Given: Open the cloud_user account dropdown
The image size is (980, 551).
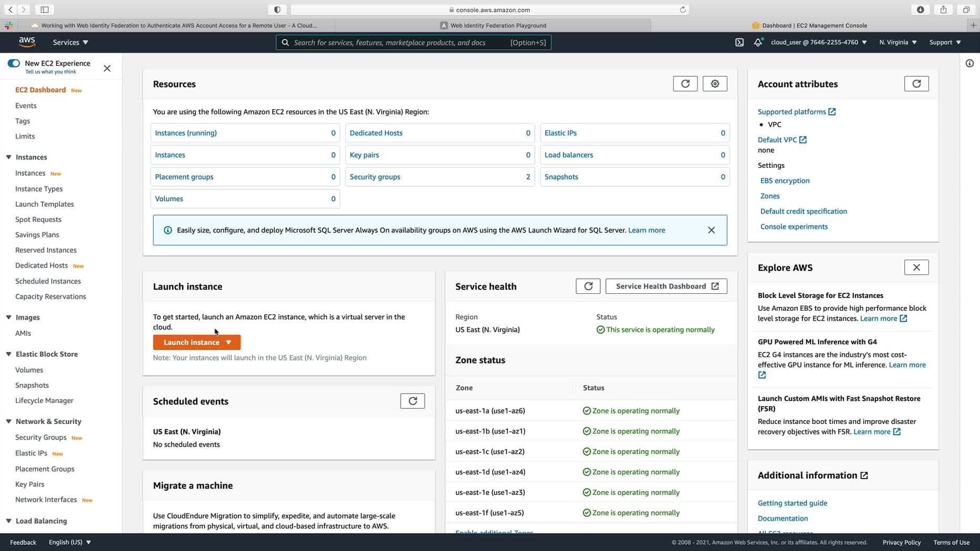Looking at the screenshot, I should (x=819, y=43).
